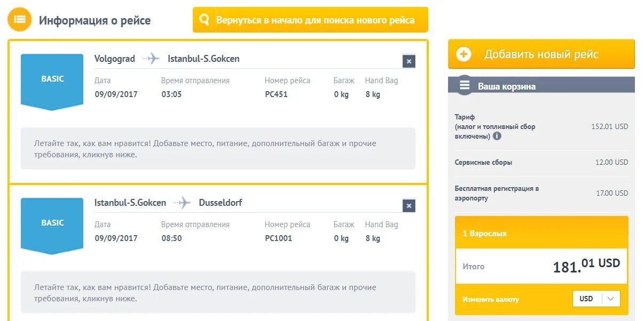The image size is (644, 321).
Task: Click airplane icon on Dusseldorf route
Action: [x=183, y=203]
